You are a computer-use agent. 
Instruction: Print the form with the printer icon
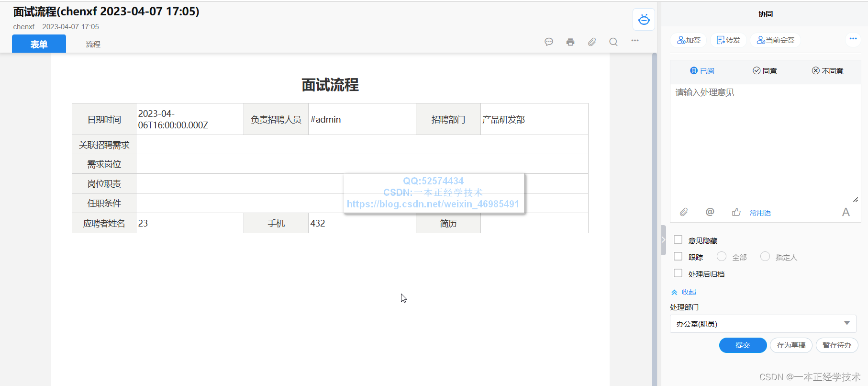tap(570, 42)
